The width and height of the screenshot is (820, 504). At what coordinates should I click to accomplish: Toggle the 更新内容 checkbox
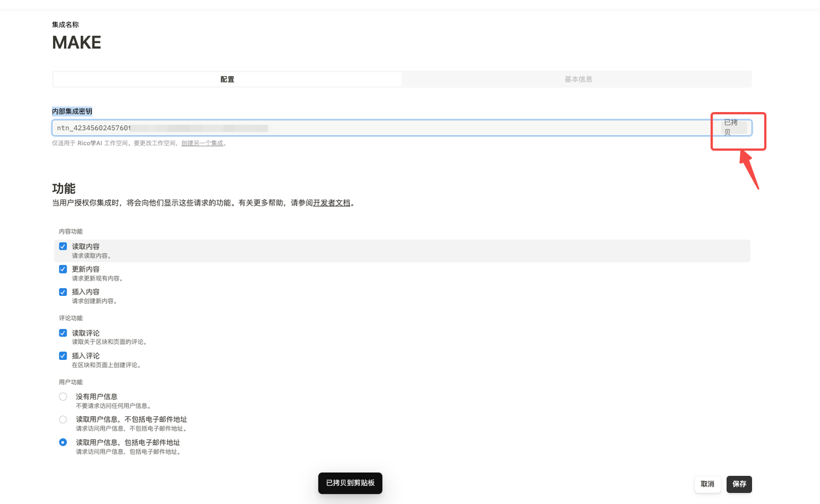point(63,269)
